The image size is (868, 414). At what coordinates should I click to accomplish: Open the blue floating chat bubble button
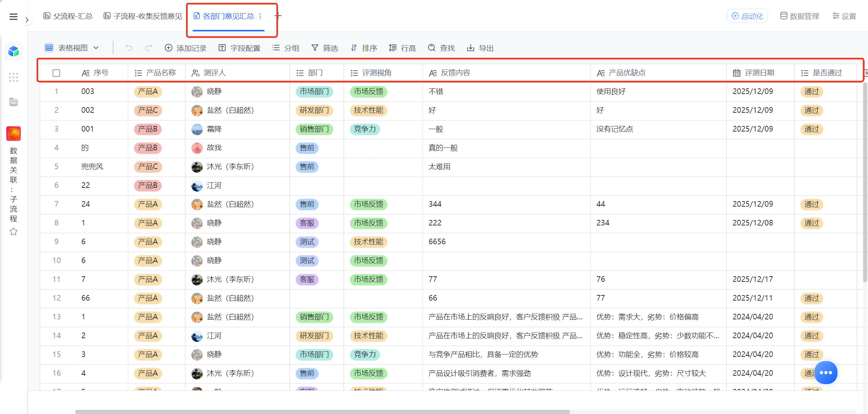(826, 373)
